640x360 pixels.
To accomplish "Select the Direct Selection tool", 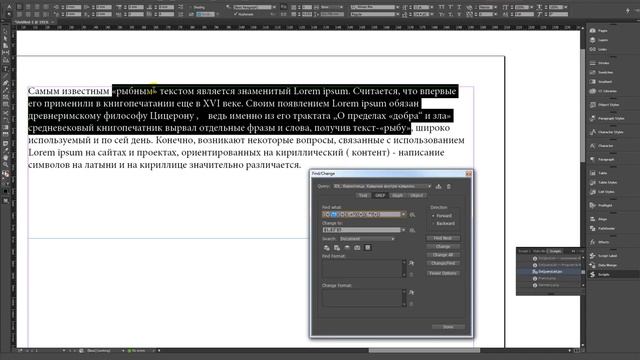I will click(x=5, y=39).
